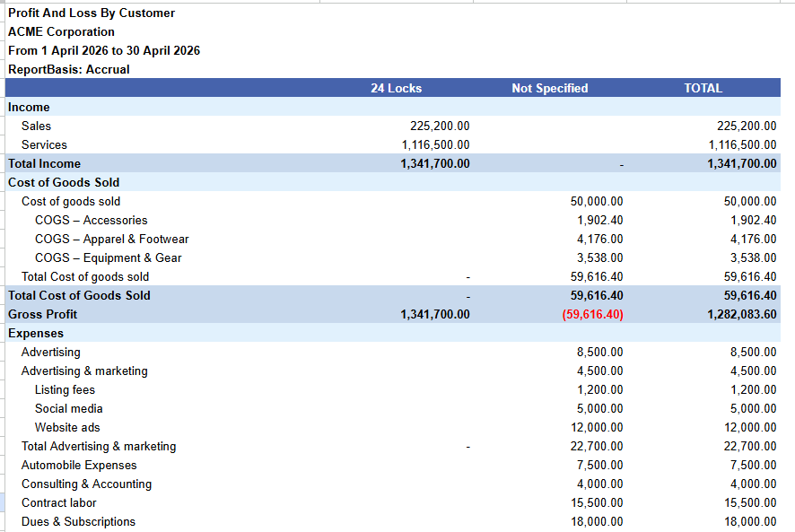This screenshot has width=795, height=532.
Task: Select the 'From 1 April 2026 to 30 April 2026' cell
Action: (x=104, y=51)
